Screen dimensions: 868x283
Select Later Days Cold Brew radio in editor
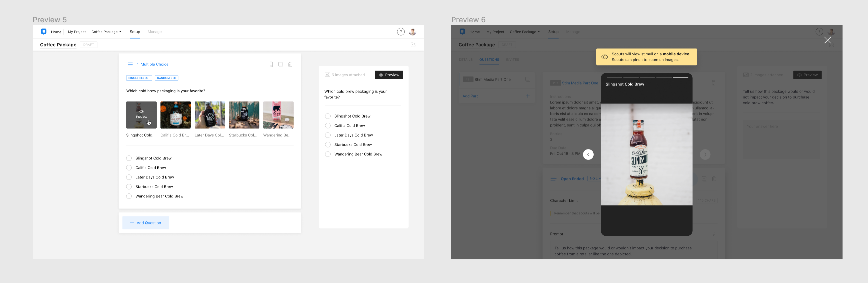tap(129, 177)
